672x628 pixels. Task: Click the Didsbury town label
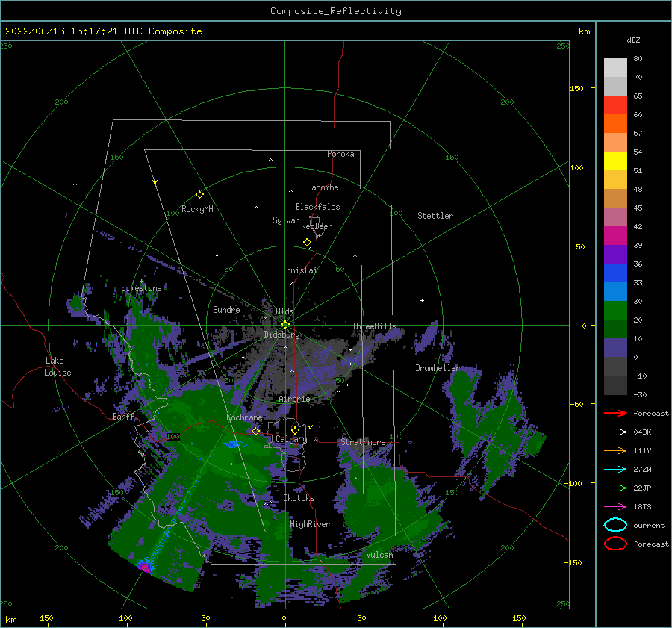(282, 335)
